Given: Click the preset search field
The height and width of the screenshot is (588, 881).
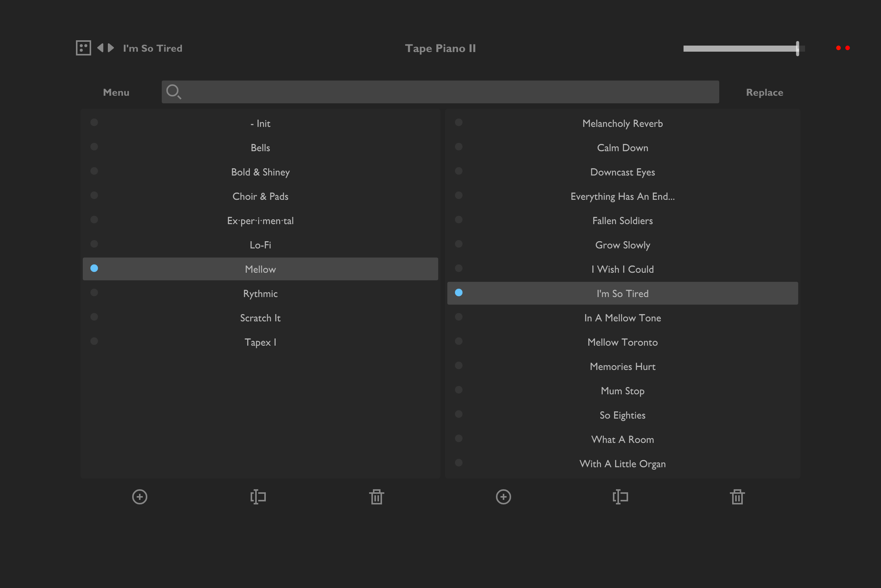Looking at the screenshot, I should [440, 92].
